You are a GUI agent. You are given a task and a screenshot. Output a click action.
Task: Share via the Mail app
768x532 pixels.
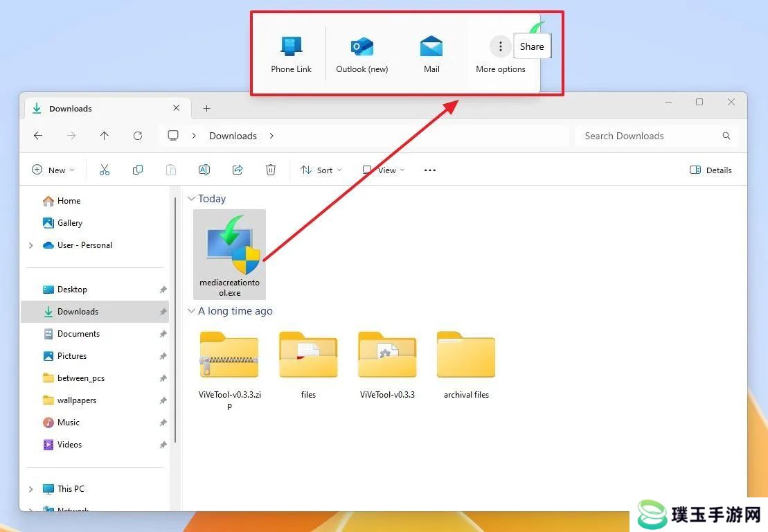click(x=431, y=54)
